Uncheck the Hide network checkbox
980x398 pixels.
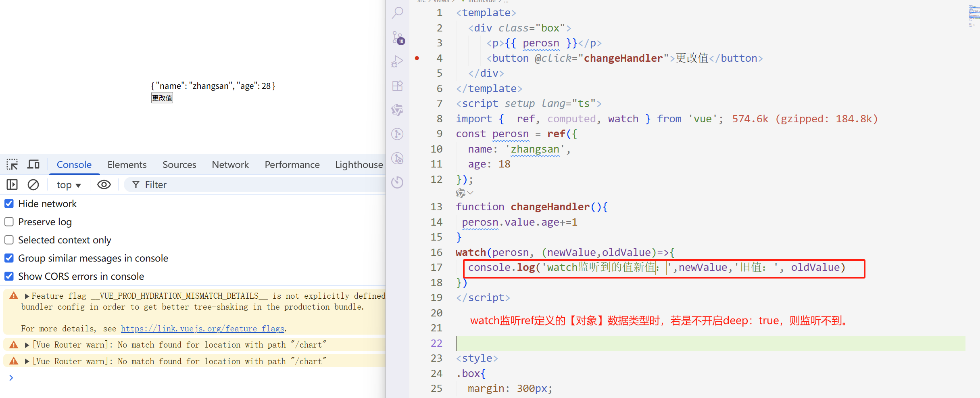pyautogui.click(x=9, y=204)
